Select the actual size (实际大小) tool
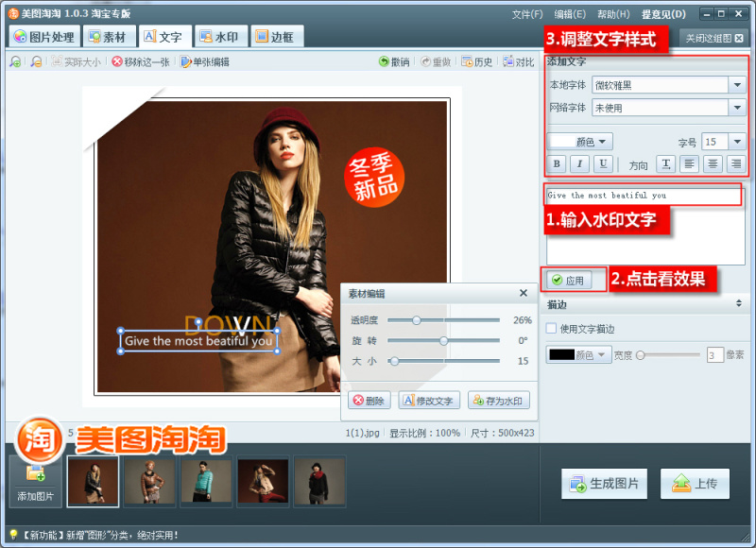 (77, 61)
